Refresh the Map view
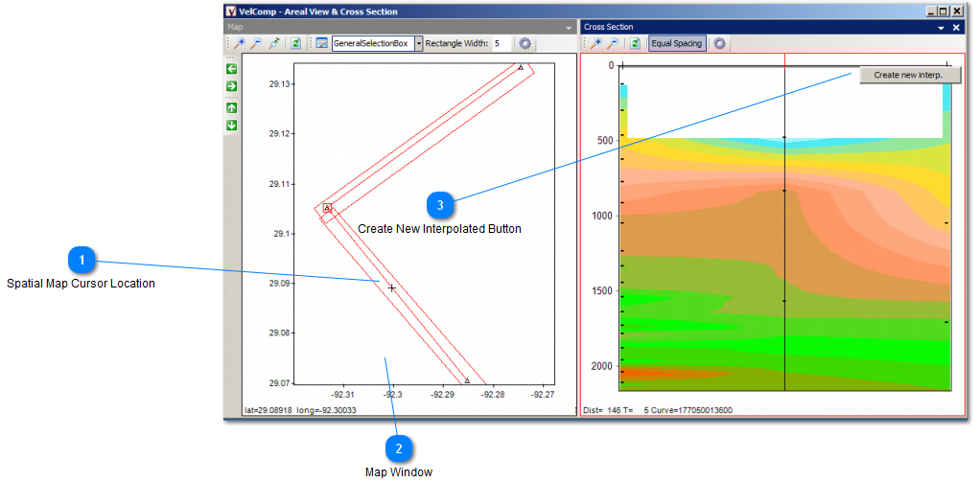 296,44
